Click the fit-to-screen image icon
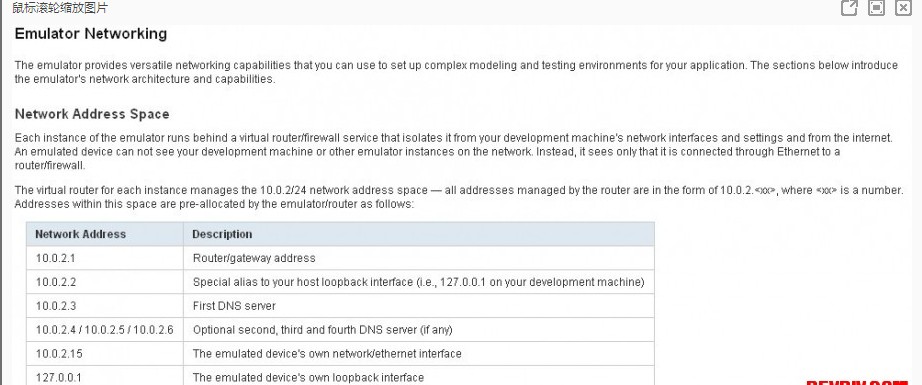The width and height of the screenshot is (922, 385). (x=877, y=8)
